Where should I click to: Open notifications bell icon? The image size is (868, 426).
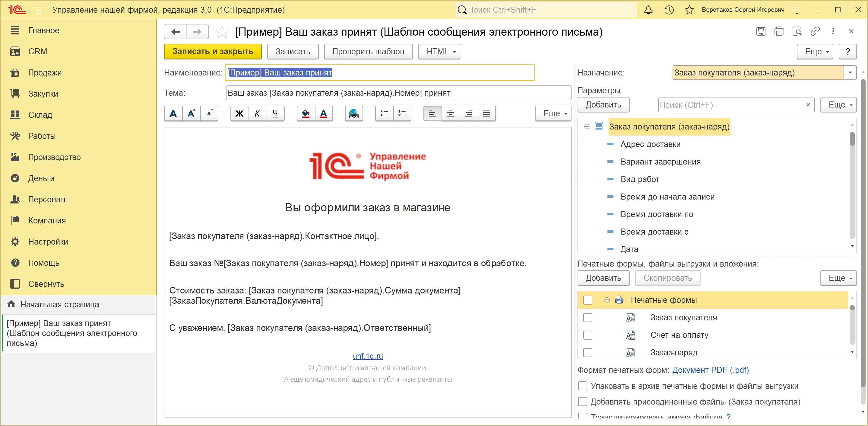[648, 10]
